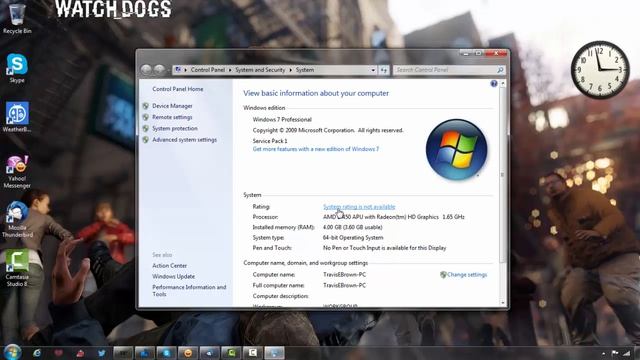Screen dimensions: 640x360
Task: Click scrollbar up arrow in System window
Action: tap(503, 83)
